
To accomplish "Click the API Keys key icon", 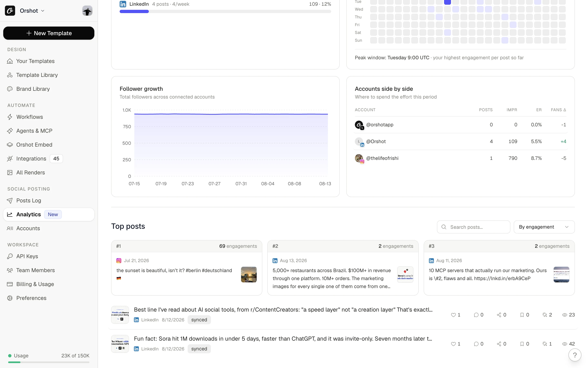I will [10, 256].
